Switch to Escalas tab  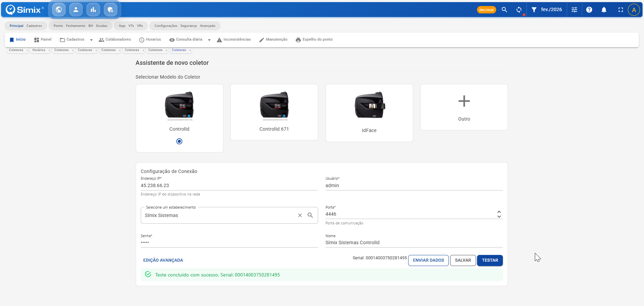click(x=102, y=26)
